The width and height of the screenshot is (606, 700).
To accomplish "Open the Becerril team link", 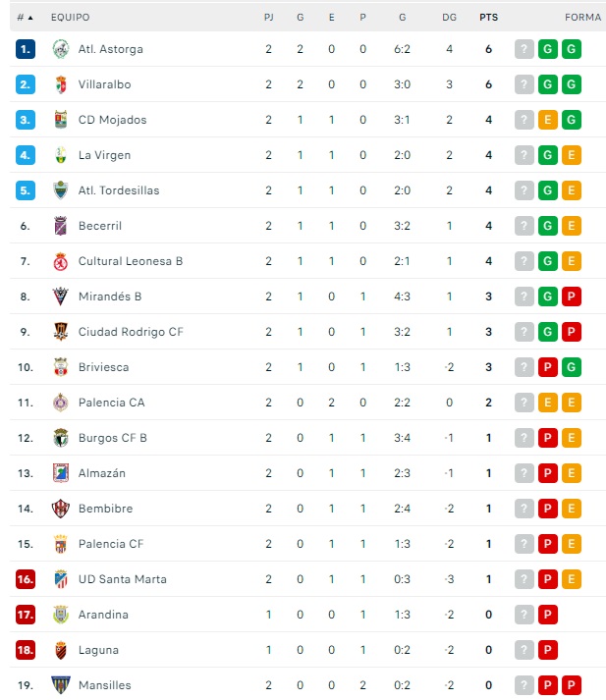I will (x=99, y=226).
